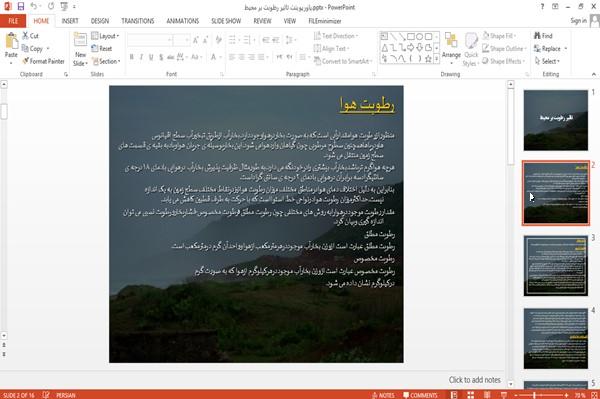Open the font name combo box

click(x=149, y=40)
